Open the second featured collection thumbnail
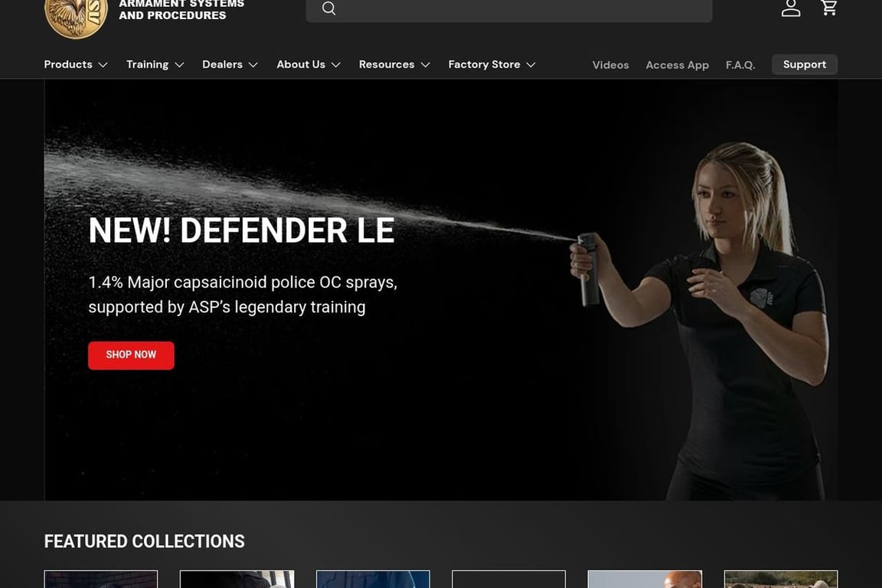This screenshot has width=882, height=588. pyautogui.click(x=237, y=579)
